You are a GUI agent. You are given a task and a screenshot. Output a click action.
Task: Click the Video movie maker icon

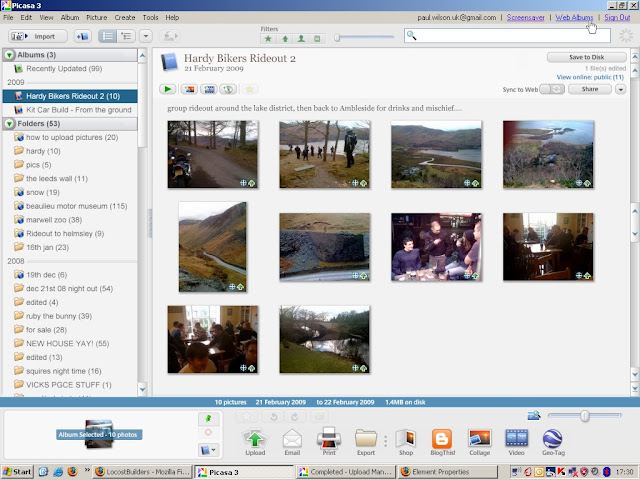[516, 437]
